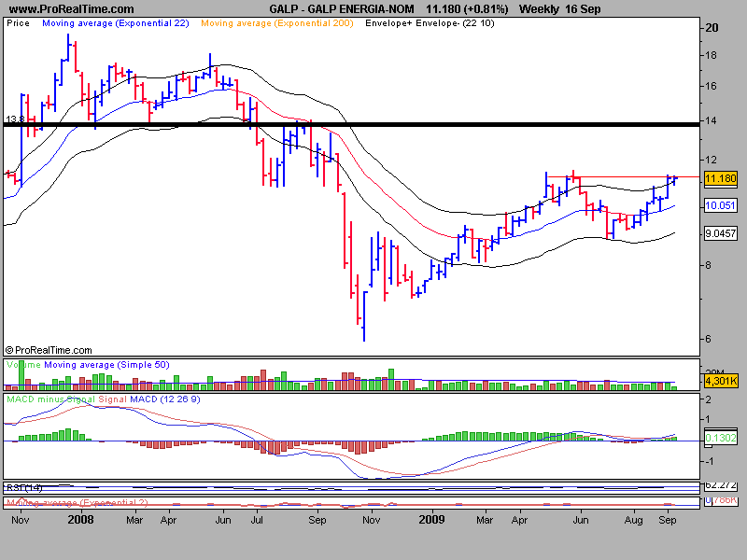Click the Volume panel label
Image resolution: width=747 pixels, height=560 pixels.
click(x=23, y=365)
